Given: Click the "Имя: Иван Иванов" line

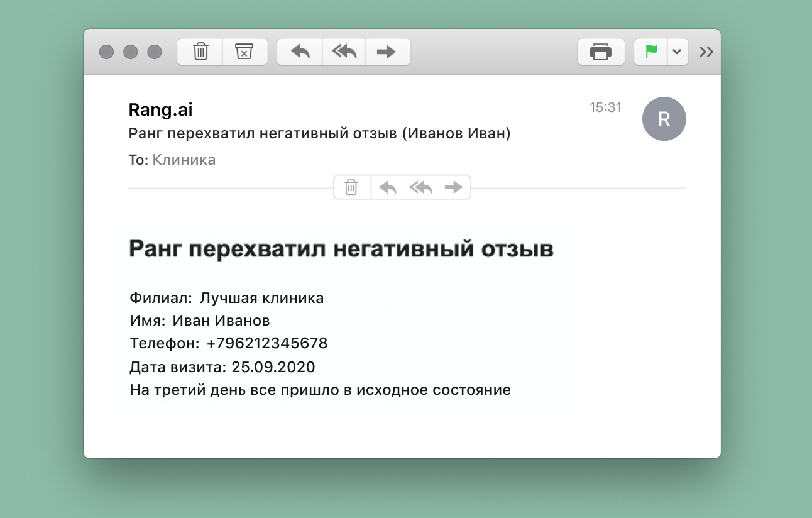Looking at the screenshot, I should click(200, 321).
